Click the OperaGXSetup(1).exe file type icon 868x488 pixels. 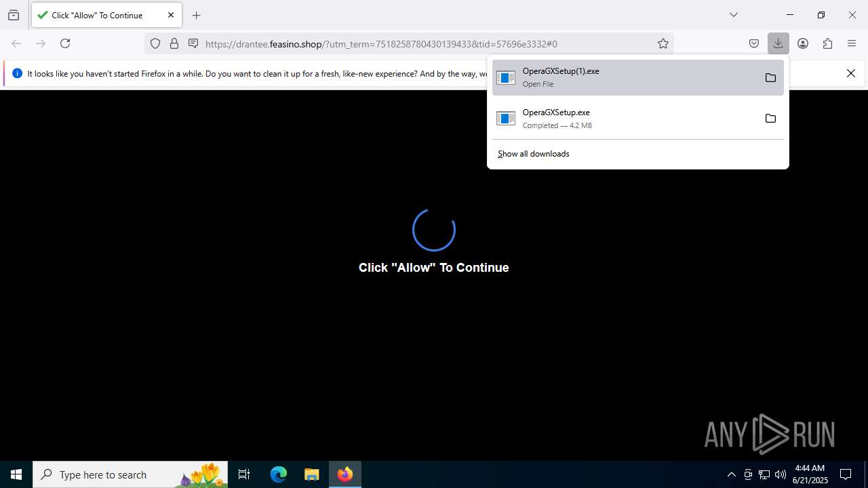pos(506,77)
